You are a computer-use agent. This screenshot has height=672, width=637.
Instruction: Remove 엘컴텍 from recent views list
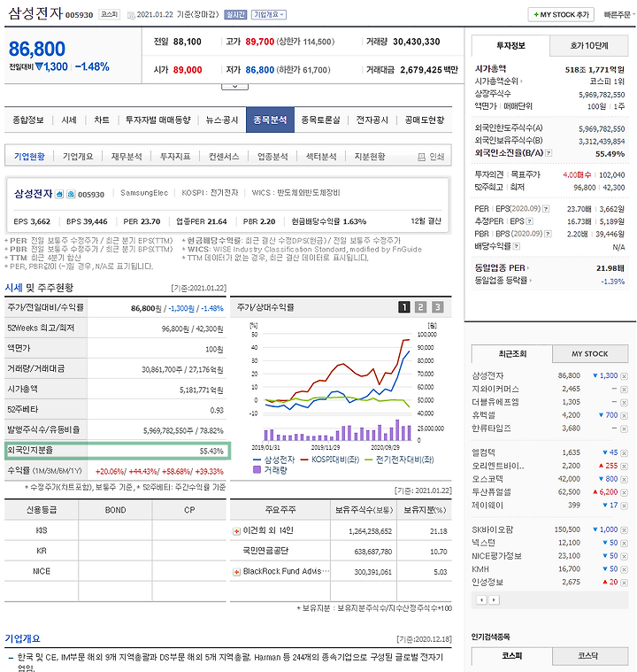pos(624,453)
